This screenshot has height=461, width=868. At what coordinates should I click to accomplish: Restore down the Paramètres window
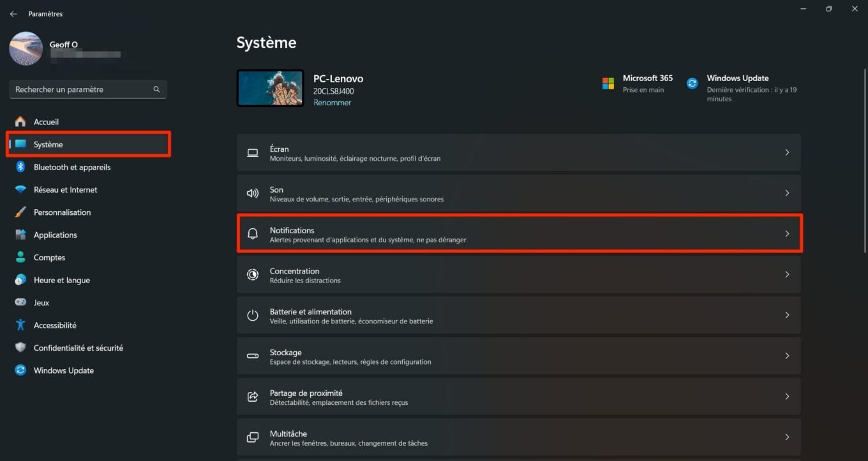[828, 9]
